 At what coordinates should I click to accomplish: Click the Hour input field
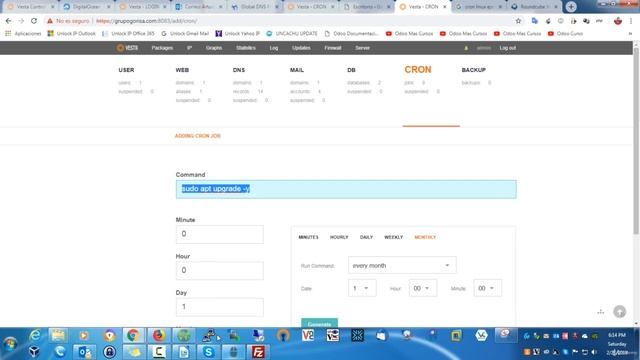220,271
